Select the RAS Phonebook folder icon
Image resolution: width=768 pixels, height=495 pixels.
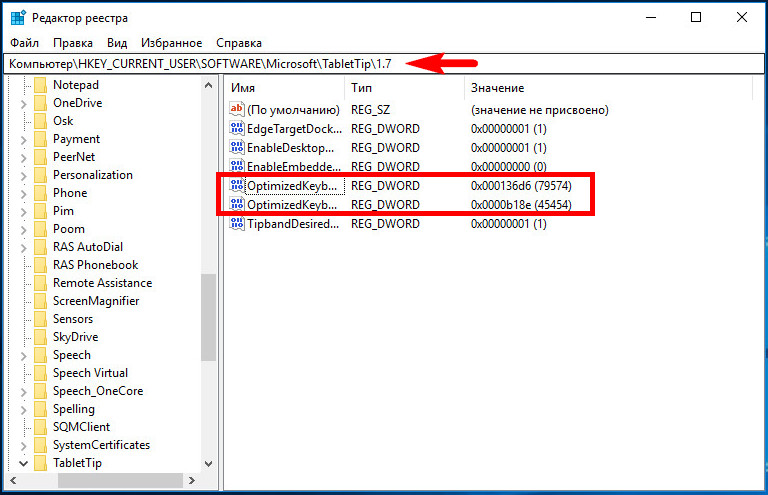click(41, 265)
